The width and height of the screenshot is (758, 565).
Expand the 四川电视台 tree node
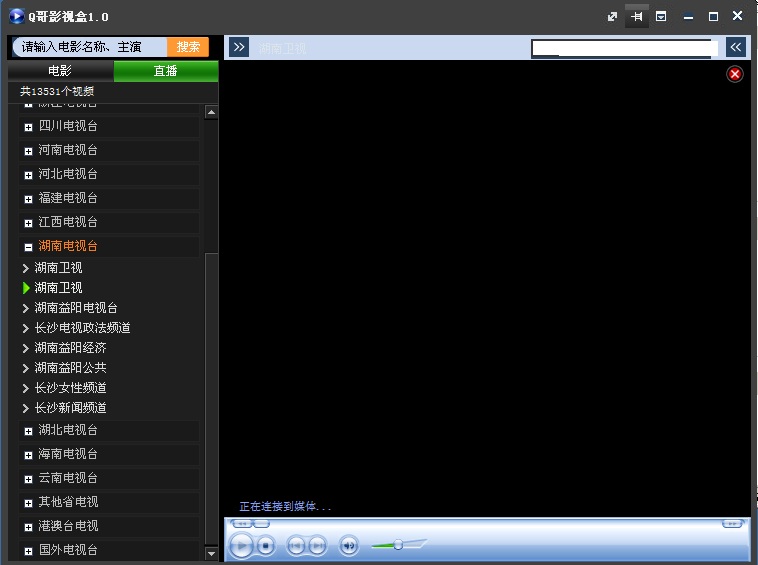pos(29,127)
